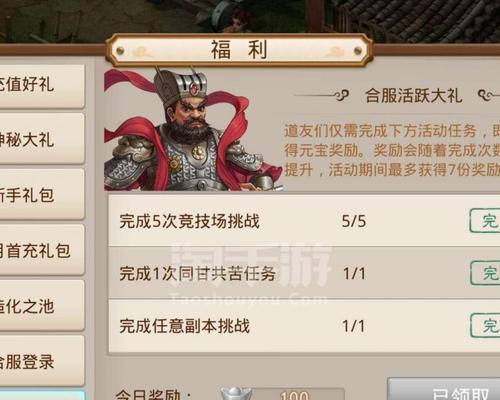Select the 完成5次竞技场挑战 task row
500x400 pixels.
coord(304,221)
